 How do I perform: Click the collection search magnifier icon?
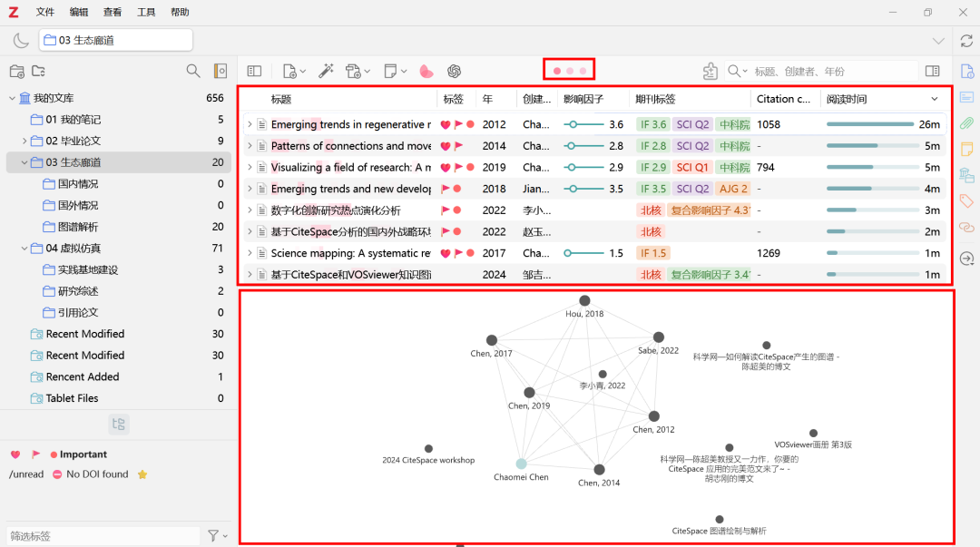[x=192, y=71]
